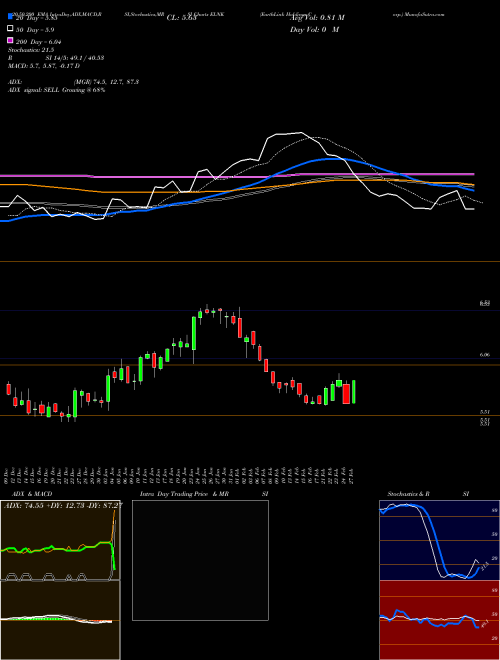Click the 'ADX & MACD' panel title
Image resolution: width=500 pixels, height=660 pixels.
pos(32,494)
